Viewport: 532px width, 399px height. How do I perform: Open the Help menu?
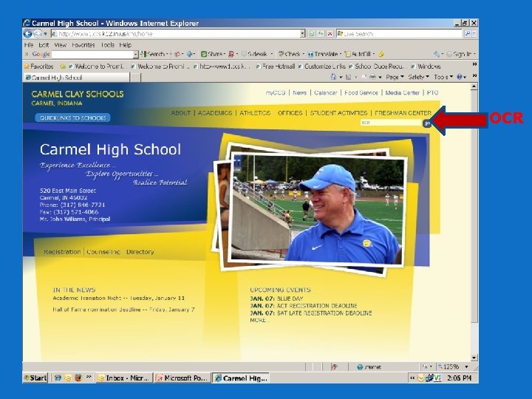pos(125,45)
